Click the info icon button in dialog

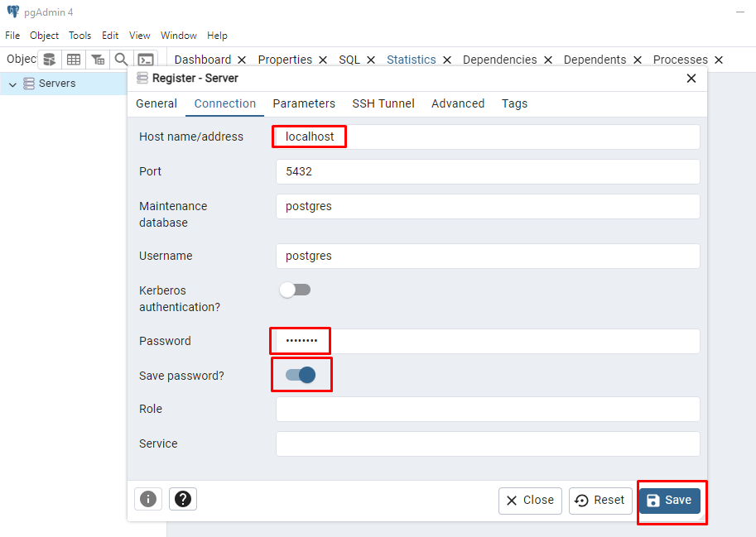click(x=148, y=499)
